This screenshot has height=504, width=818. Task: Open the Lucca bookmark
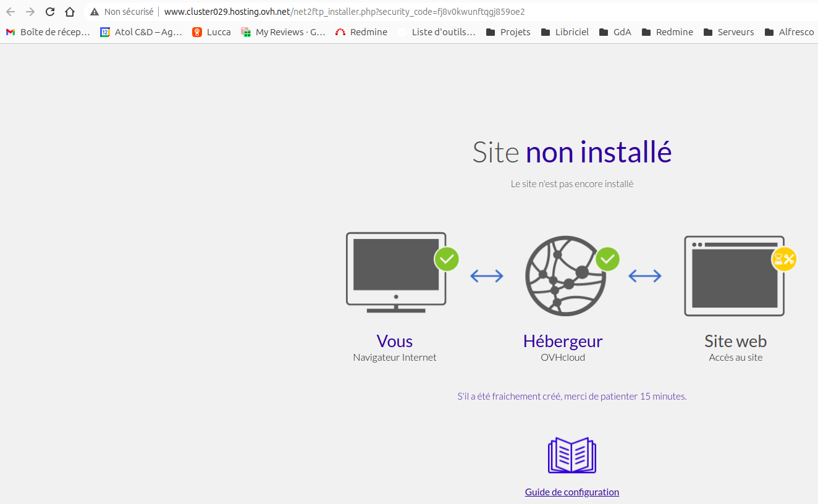click(x=211, y=32)
